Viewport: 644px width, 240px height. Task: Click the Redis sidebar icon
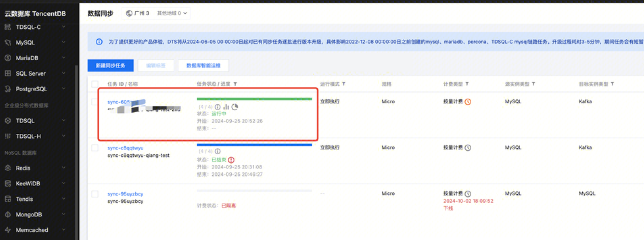8,168
